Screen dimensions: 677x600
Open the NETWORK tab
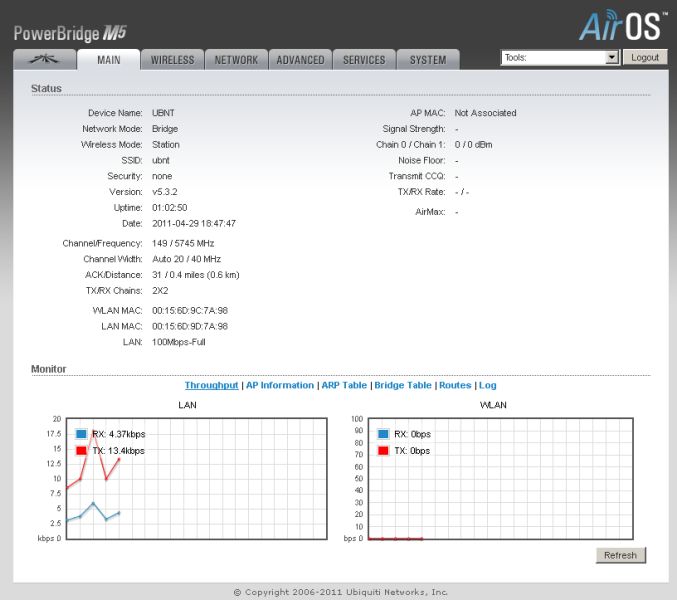(x=236, y=60)
